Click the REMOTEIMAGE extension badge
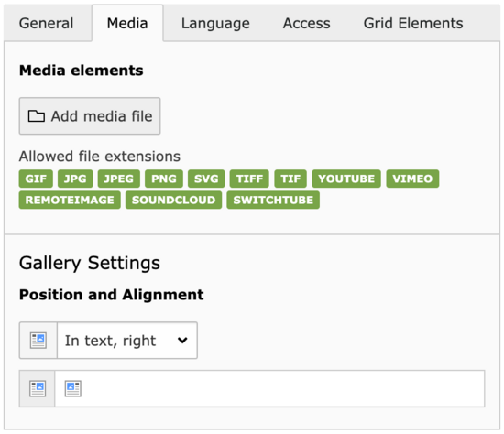504x434 pixels. pyautogui.click(x=70, y=200)
